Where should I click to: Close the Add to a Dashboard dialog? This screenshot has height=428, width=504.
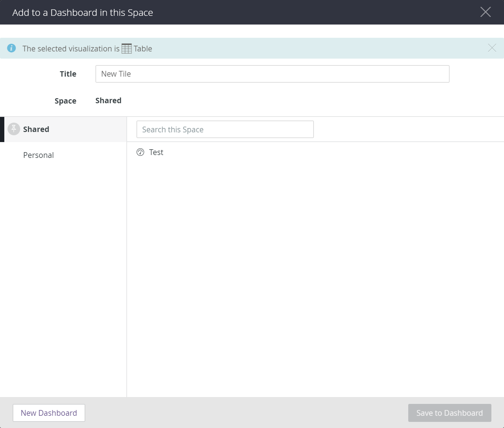click(x=485, y=12)
